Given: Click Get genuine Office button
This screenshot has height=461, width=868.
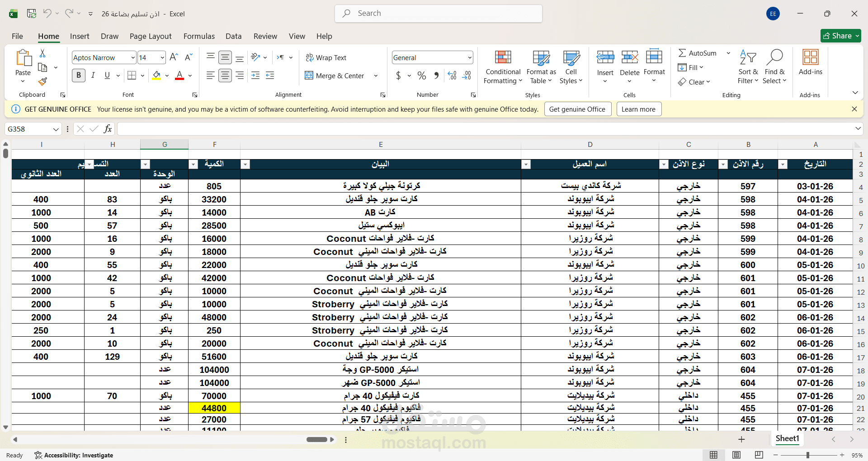Looking at the screenshot, I should point(577,109).
